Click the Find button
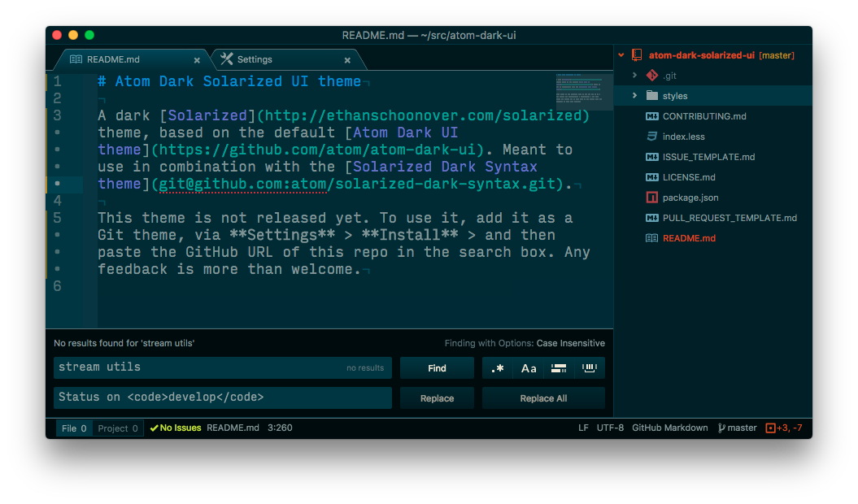 pyautogui.click(x=437, y=368)
